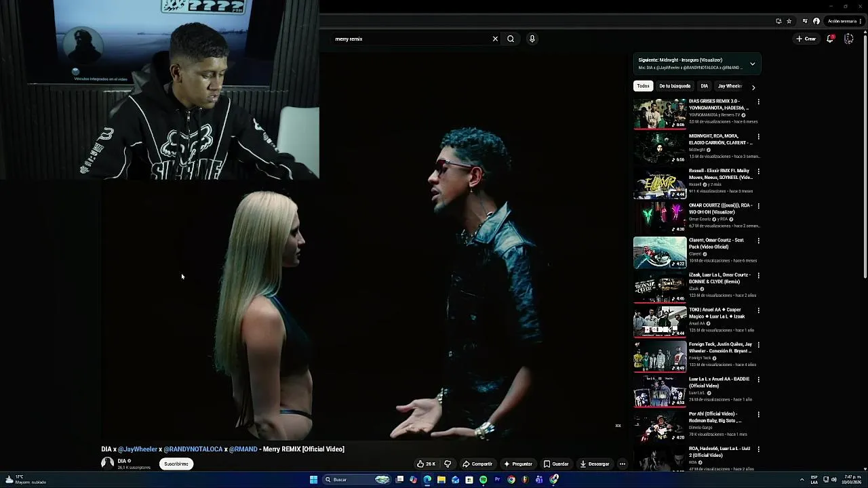Bookmark this page with the star icon

pos(789,21)
